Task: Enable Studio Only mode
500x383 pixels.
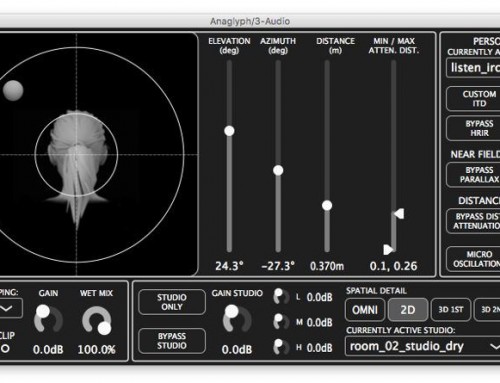Action: tap(172, 302)
